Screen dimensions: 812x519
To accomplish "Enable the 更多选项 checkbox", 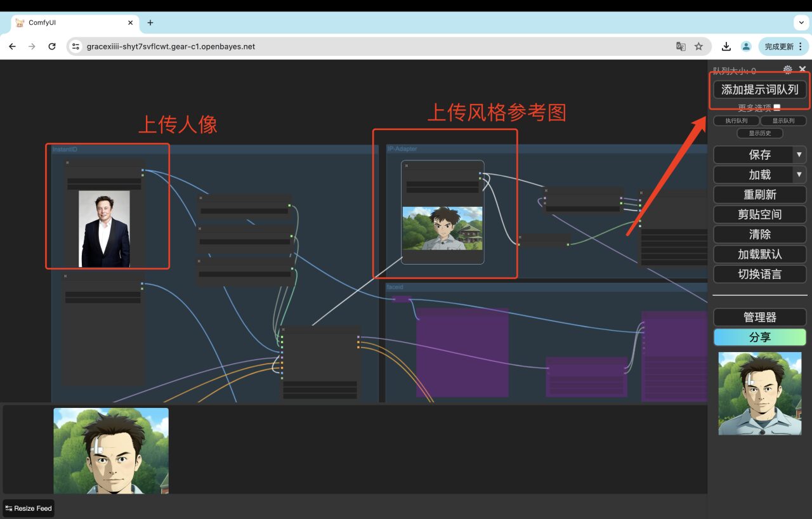I will pyautogui.click(x=777, y=108).
